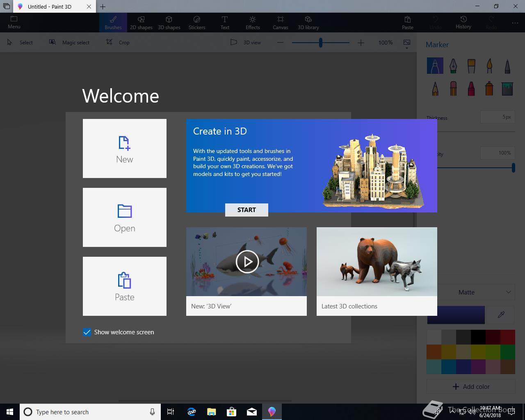Zoom out with the minus button
Image resolution: width=525 pixels, height=420 pixels.
click(280, 42)
